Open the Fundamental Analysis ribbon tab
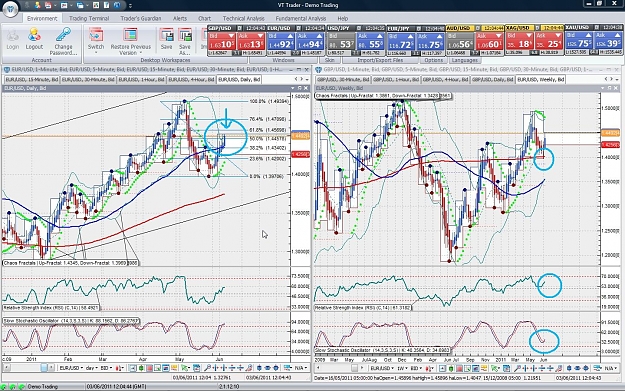Image resolution: width=625 pixels, height=391 pixels. coord(301,18)
